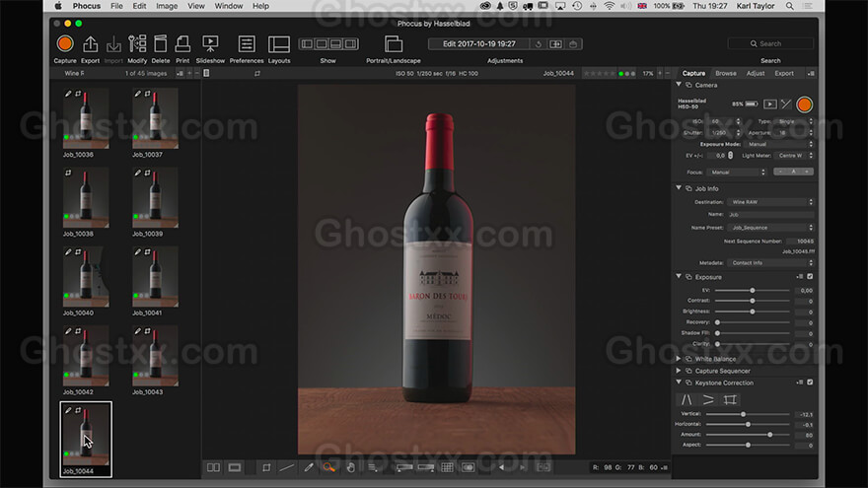Open the Edit 2017-10-19 adjustments dropdown
This screenshot has height=488, width=868.
478,43
